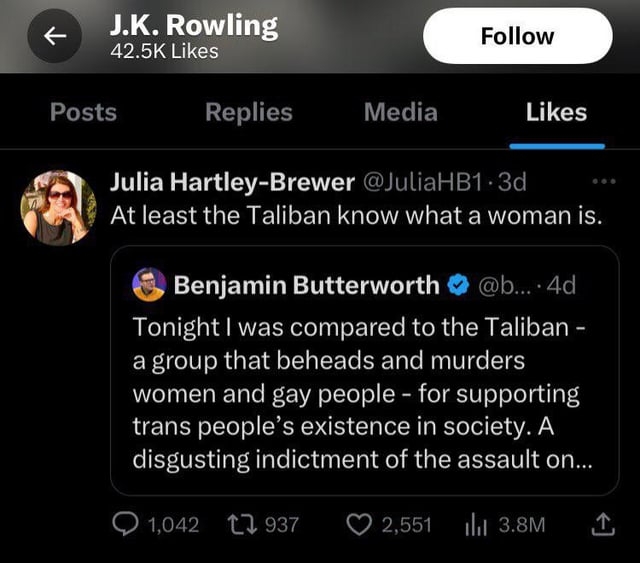Open Benjamin Butterworth's small avatar
Screen dimensions: 640x563
pos(149,285)
